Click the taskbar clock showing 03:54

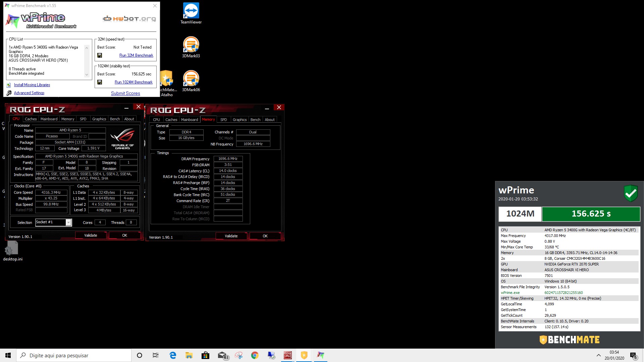coord(614,355)
